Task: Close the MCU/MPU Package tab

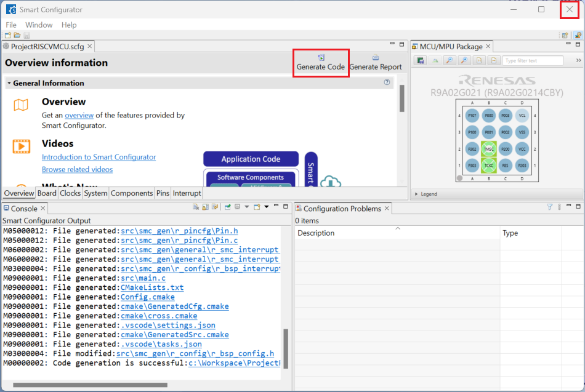Action: 488,46
